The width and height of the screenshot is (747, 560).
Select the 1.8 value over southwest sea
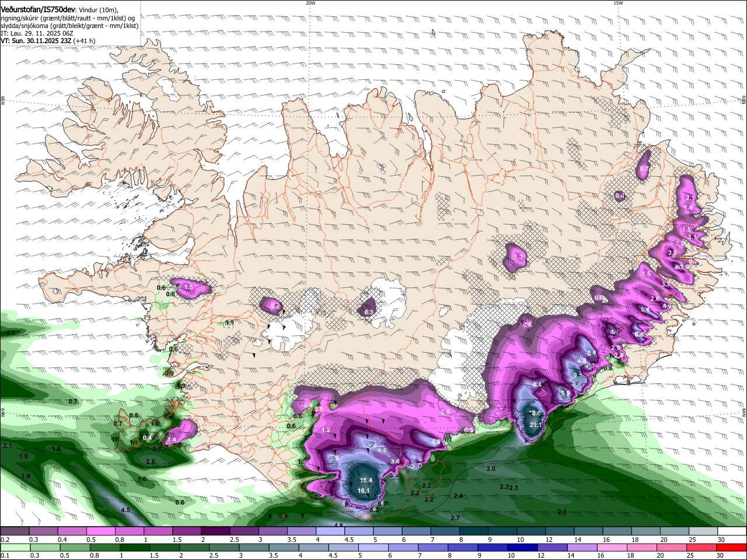(x=57, y=449)
